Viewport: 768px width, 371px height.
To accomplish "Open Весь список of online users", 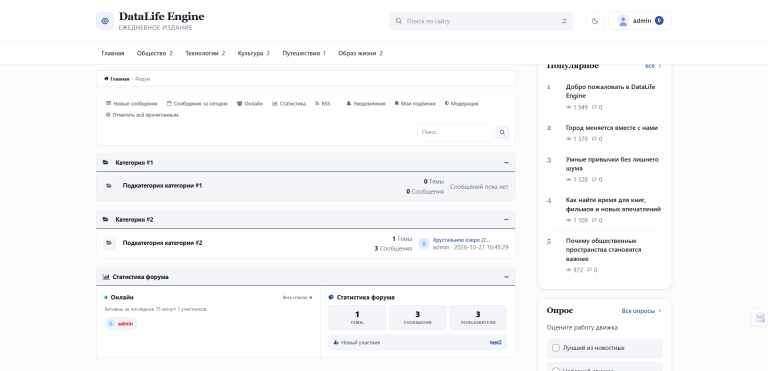I will [x=297, y=297].
